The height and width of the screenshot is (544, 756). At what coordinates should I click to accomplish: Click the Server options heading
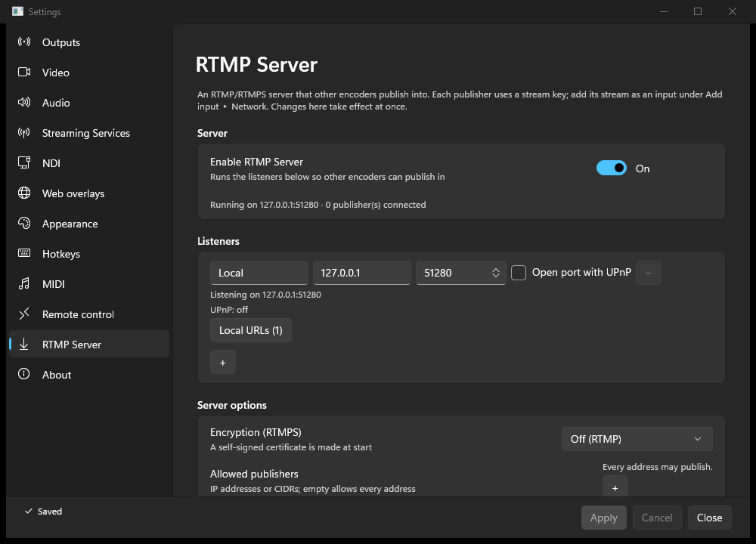232,405
